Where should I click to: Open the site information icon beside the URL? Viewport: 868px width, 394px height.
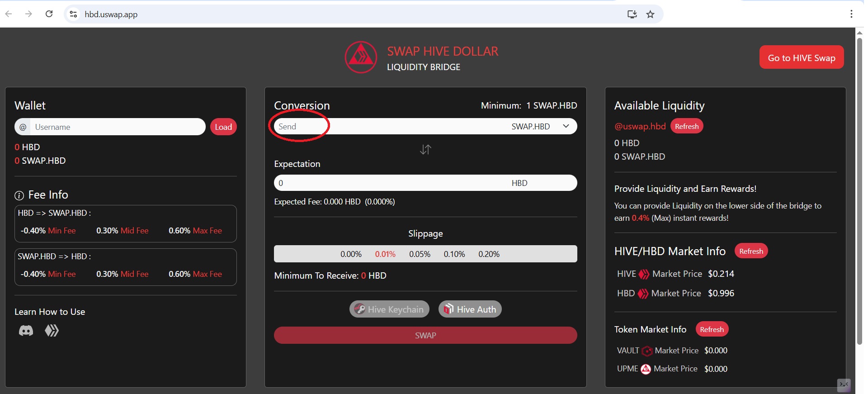73,14
